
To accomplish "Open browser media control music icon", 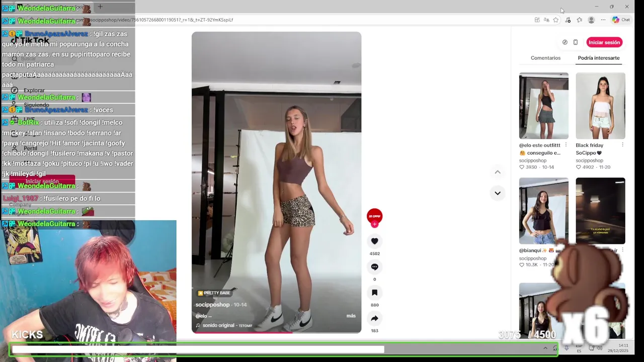I will coord(568,20).
